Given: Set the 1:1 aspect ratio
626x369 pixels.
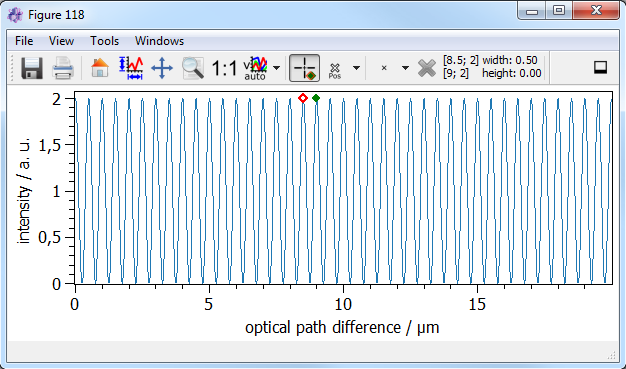Looking at the screenshot, I should tap(224, 68).
